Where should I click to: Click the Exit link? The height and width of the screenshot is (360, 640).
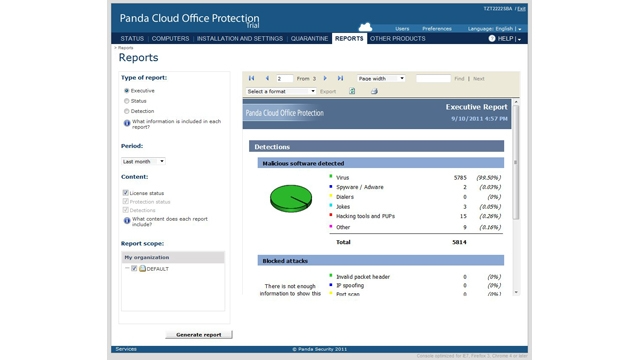[x=521, y=9]
